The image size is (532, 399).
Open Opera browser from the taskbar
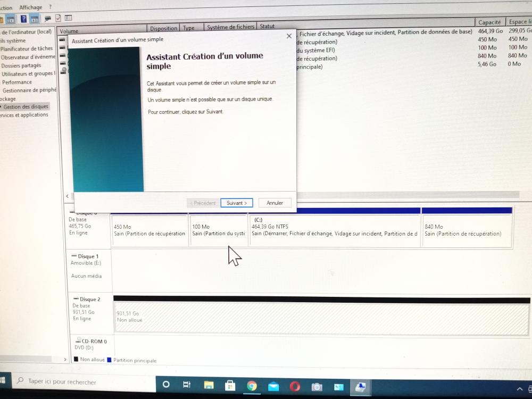point(295,386)
